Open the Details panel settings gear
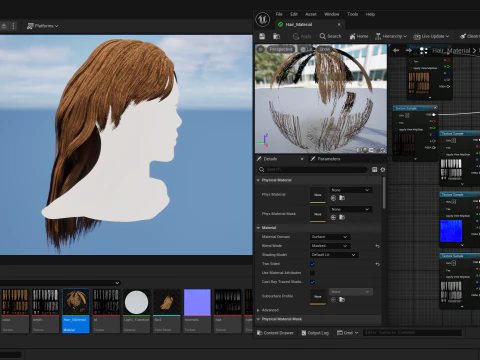480x360 pixels. coord(383,170)
